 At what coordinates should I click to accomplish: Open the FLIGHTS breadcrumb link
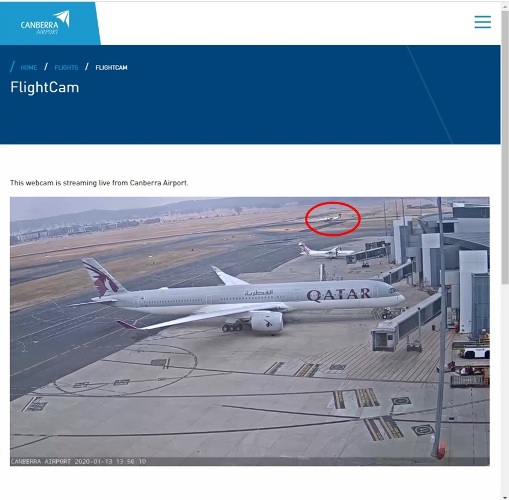coord(66,68)
